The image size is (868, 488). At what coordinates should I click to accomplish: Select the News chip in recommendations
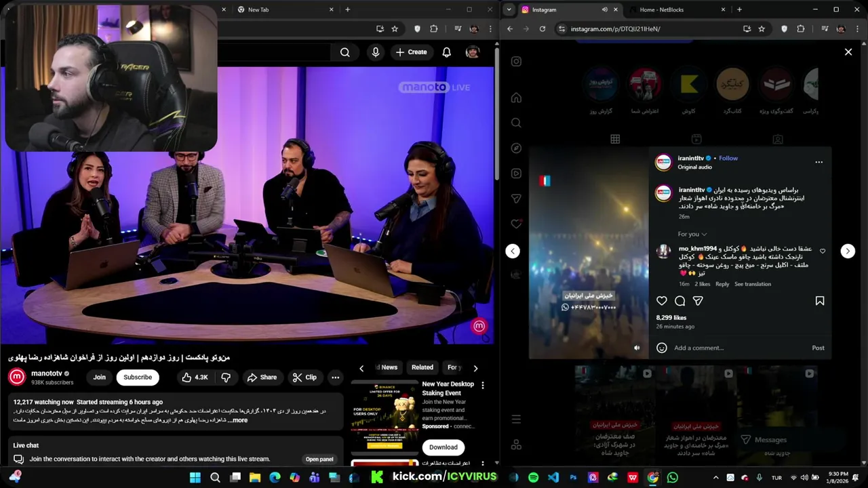[389, 367]
